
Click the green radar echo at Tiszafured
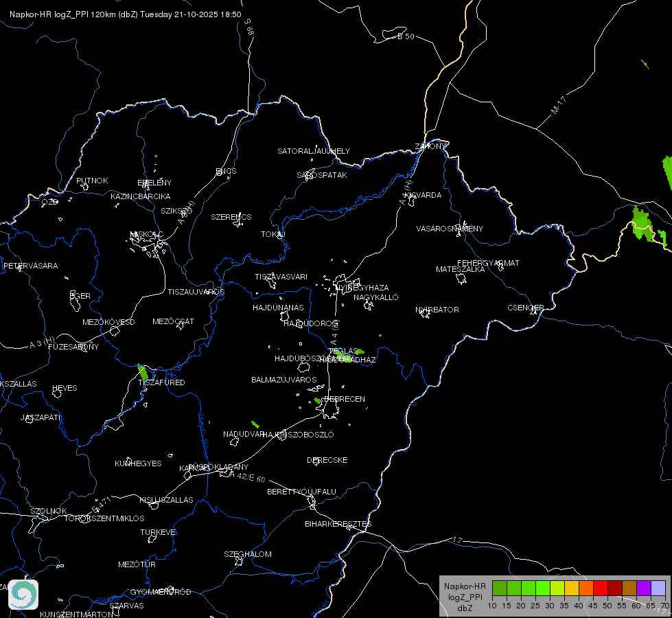point(143,371)
